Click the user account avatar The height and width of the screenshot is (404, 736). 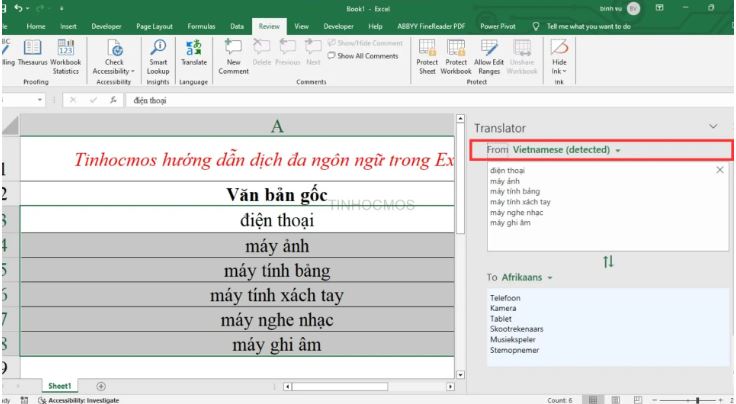pos(633,8)
